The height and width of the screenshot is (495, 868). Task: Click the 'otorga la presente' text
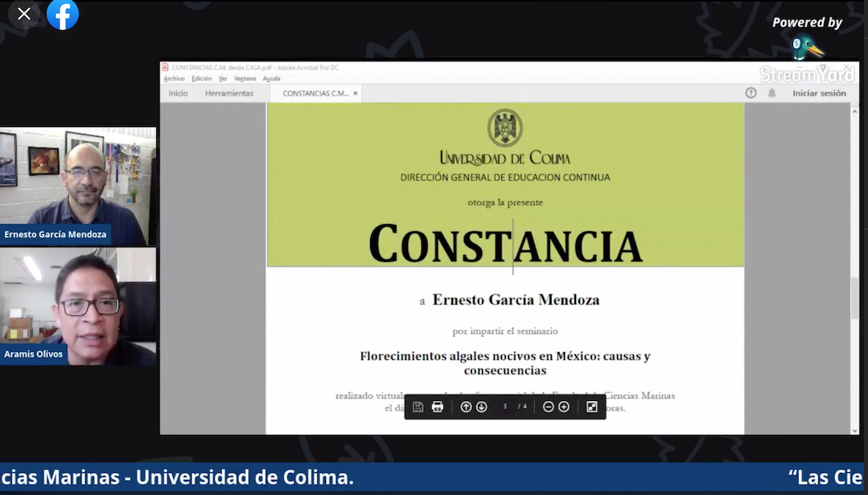click(x=505, y=202)
